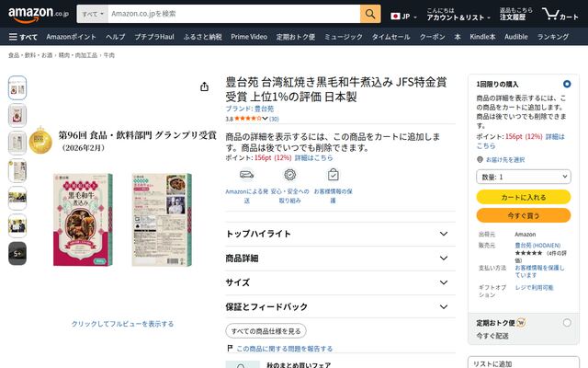Click the 豊台苑 (HODAIEN) seller link
Screen dimensions: 588x368
coord(537,246)
